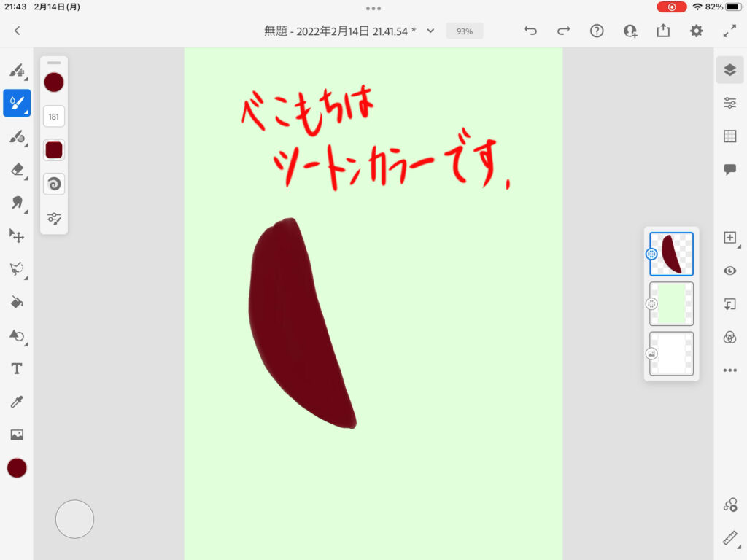Hide the selected layer with eye icon
This screenshot has height=560, width=747.
(729, 271)
